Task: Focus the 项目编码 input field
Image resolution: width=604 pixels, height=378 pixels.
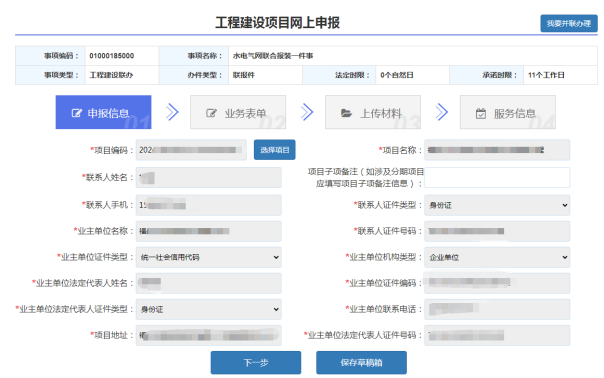Action: point(191,150)
